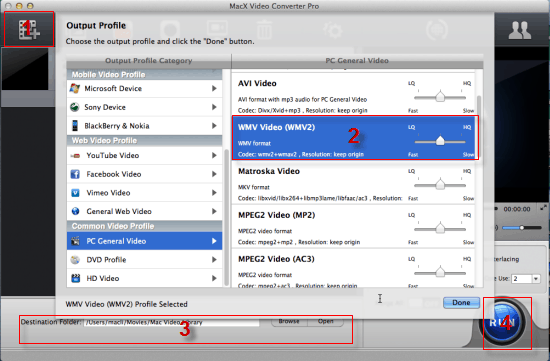Viewport: 550px width, 361px height.
Task: Click the category list vertical scrollbar
Action: pos(226,217)
